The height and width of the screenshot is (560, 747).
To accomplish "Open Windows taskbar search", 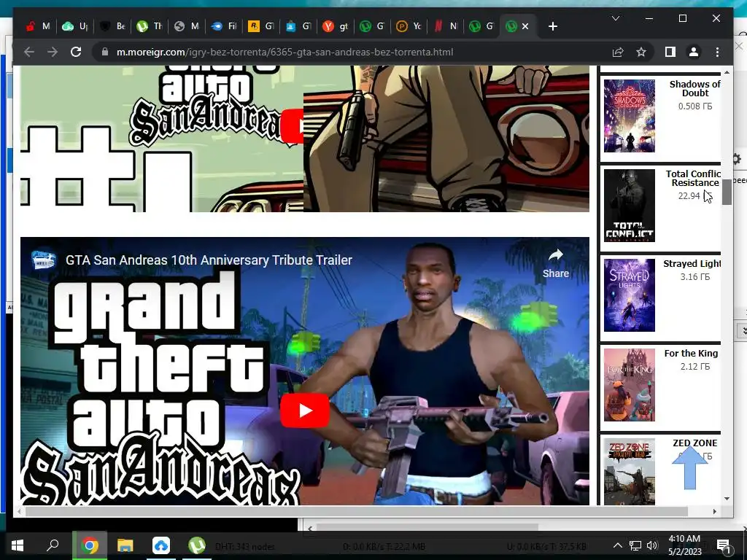I will pyautogui.click(x=53, y=545).
